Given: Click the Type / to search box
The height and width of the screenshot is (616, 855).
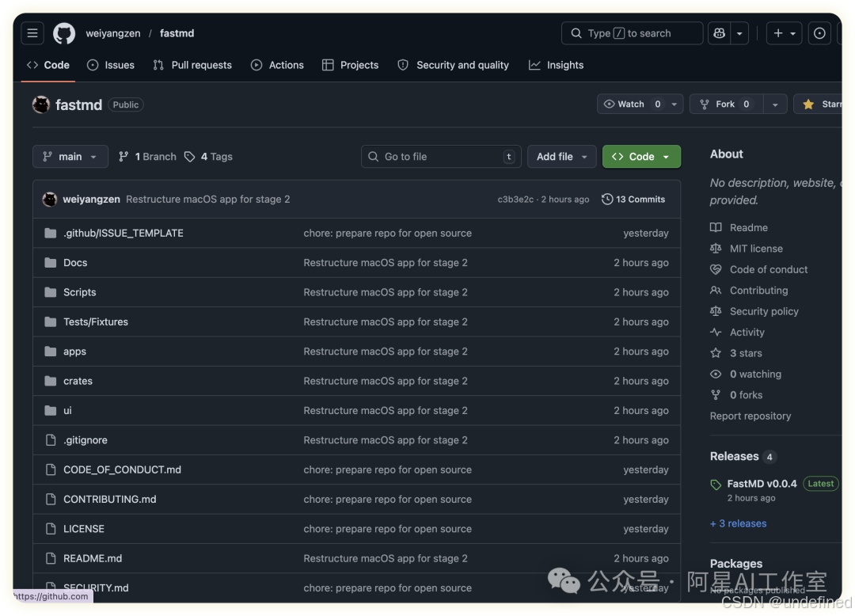Looking at the screenshot, I should pyautogui.click(x=632, y=33).
